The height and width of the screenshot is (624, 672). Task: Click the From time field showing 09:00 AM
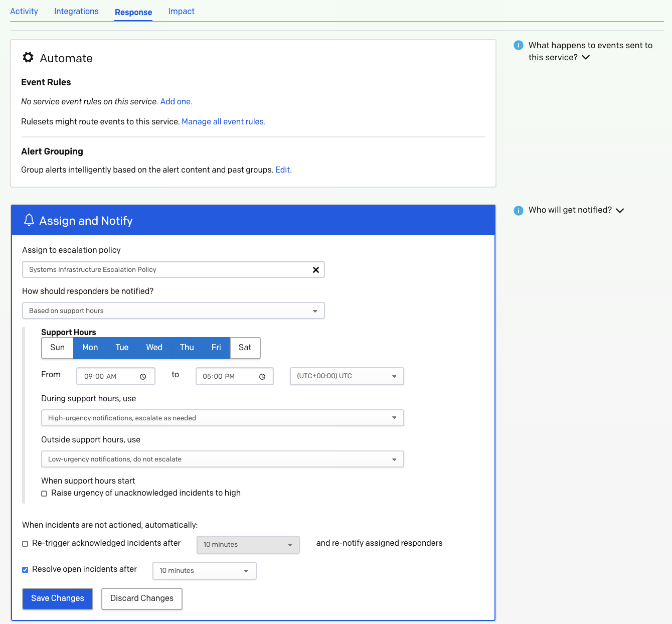116,376
